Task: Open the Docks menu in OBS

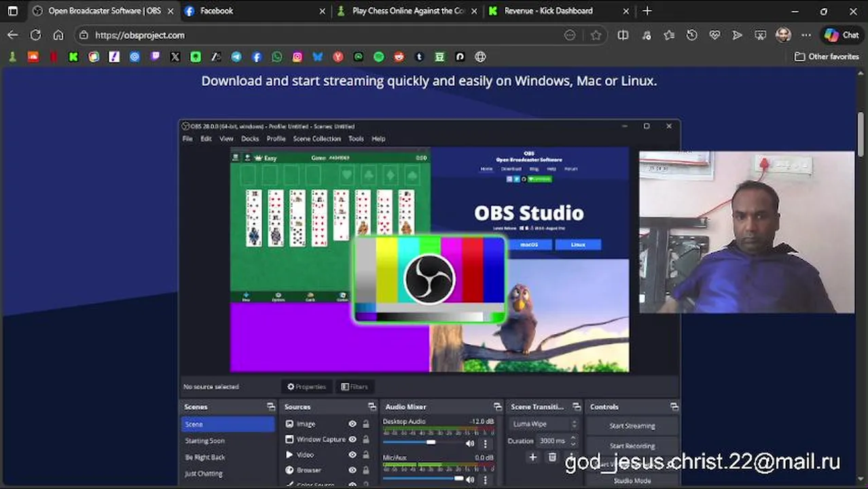Action: click(250, 139)
